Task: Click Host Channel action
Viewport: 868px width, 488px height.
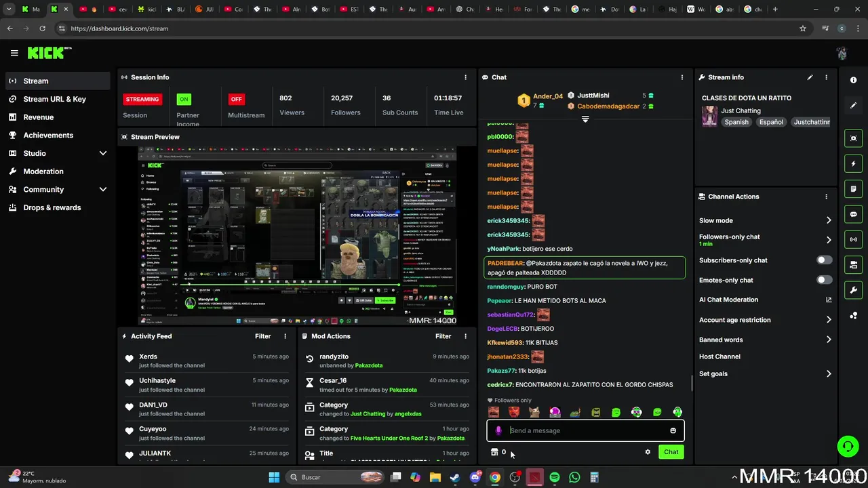Action: point(719,357)
